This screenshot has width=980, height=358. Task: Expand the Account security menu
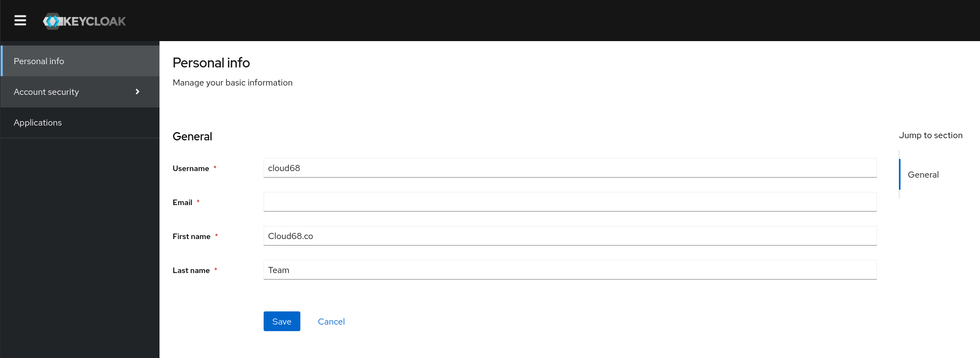point(46,92)
